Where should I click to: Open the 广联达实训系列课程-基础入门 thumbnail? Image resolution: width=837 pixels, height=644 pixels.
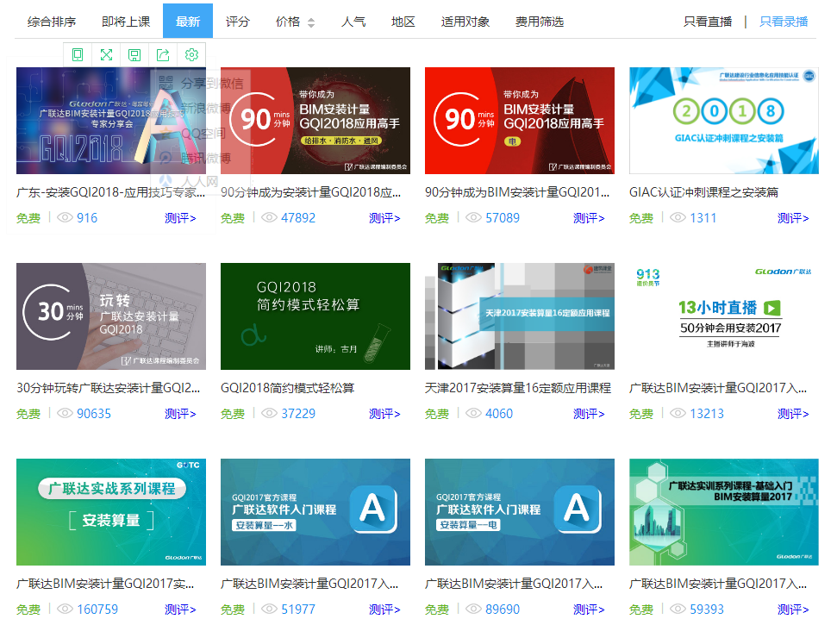pos(724,512)
